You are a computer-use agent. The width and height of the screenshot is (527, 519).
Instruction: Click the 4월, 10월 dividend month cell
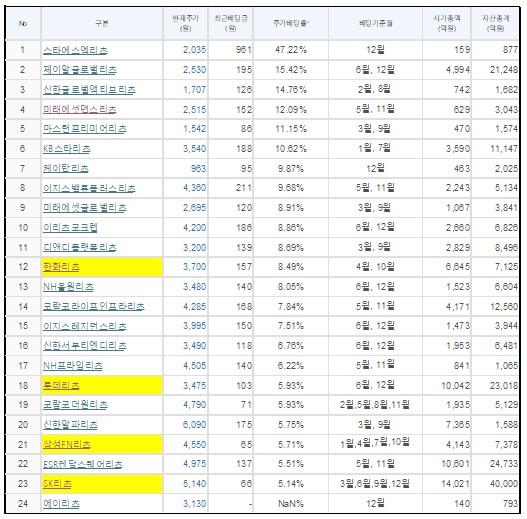coord(375,267)
